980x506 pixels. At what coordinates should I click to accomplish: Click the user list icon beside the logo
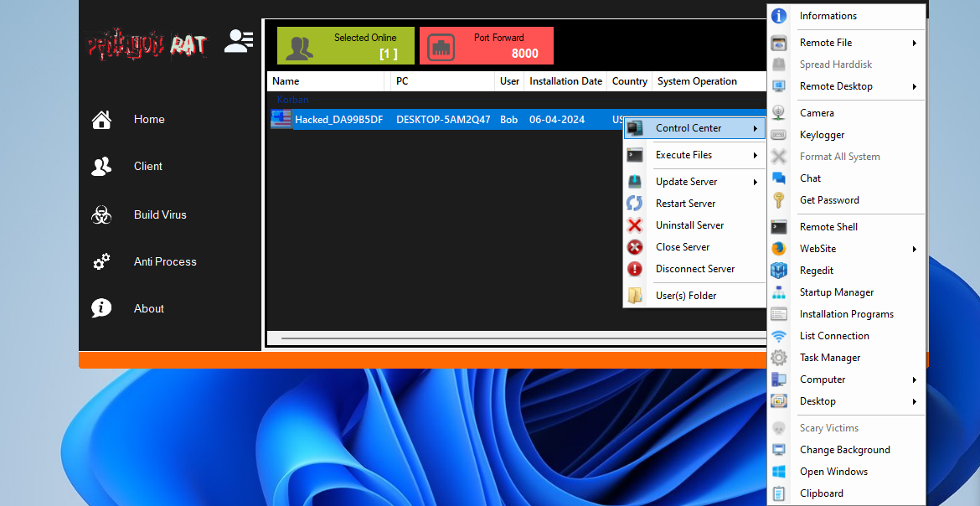(x=239, y=42)
